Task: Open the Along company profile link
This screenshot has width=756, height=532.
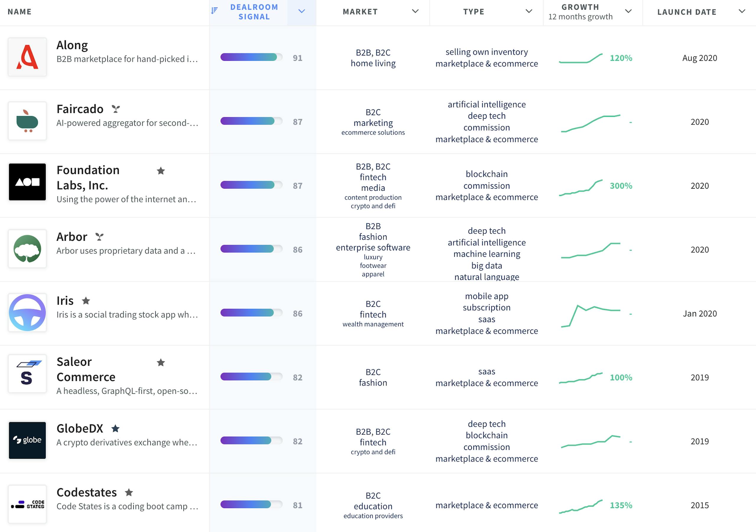Action: coord(72,45)
